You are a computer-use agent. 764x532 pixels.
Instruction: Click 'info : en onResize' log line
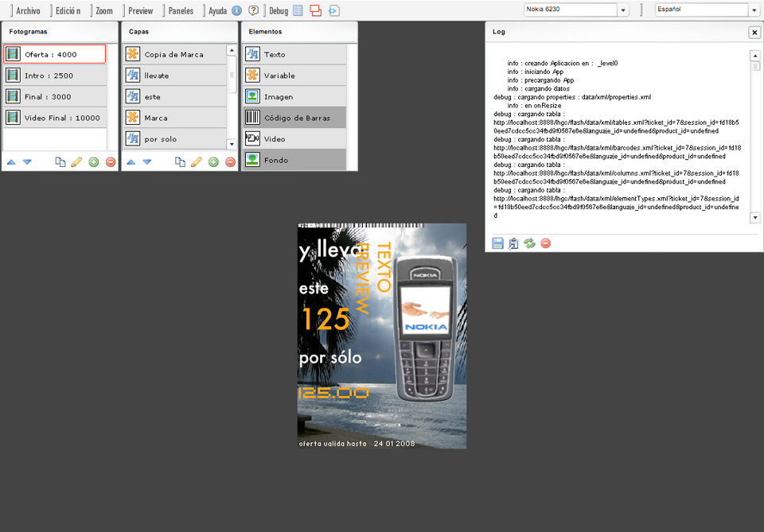click(534, 106)
